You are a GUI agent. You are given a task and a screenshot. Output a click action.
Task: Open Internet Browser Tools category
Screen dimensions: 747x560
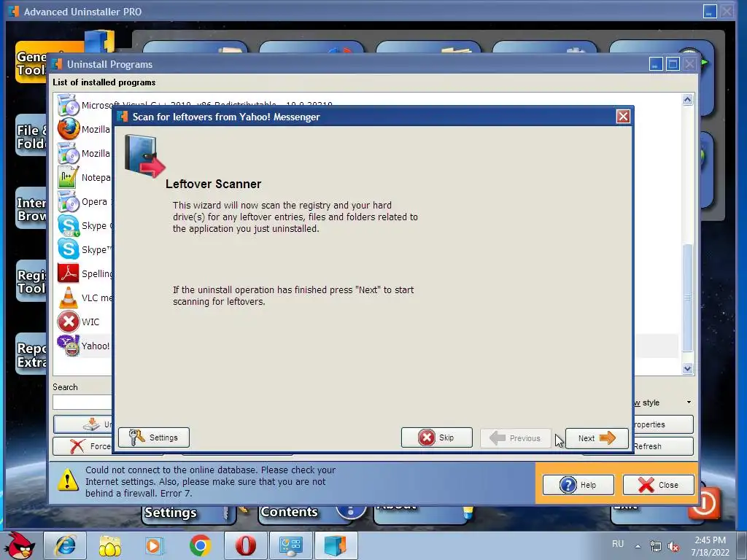[x=31, y=209]
